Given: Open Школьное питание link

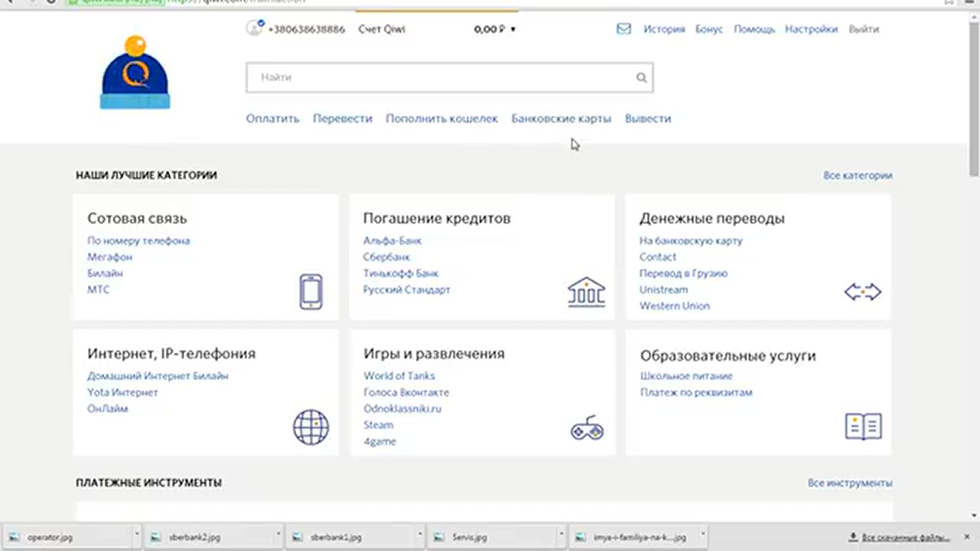Looking at the screenshot, I should [686, 376].
